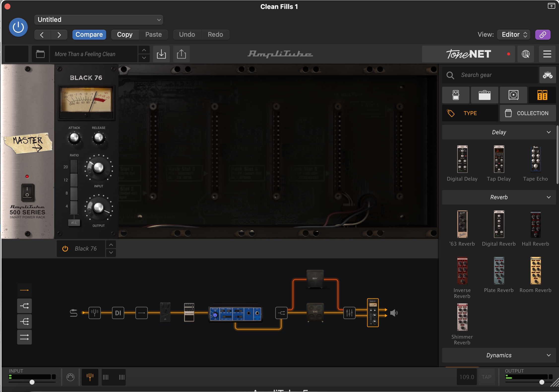Open the ToneNET panel
Screen dimensions: 559x392
pyautogui.click(x=468, y=54)
